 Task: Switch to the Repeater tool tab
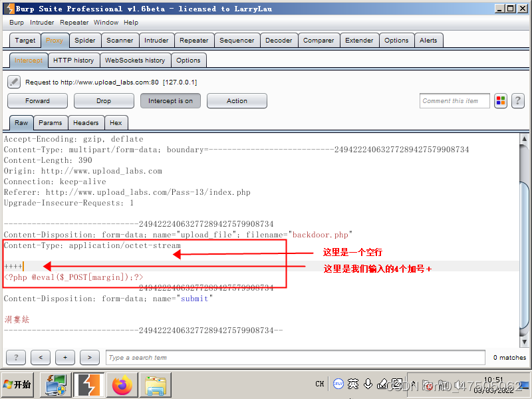click(x=194, y=41)
